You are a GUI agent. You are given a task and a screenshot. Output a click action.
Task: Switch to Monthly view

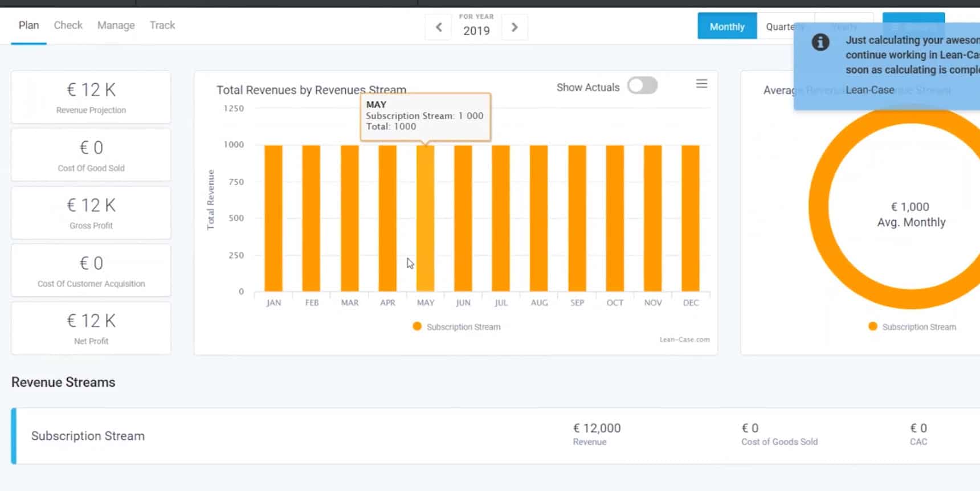(726, 27)
